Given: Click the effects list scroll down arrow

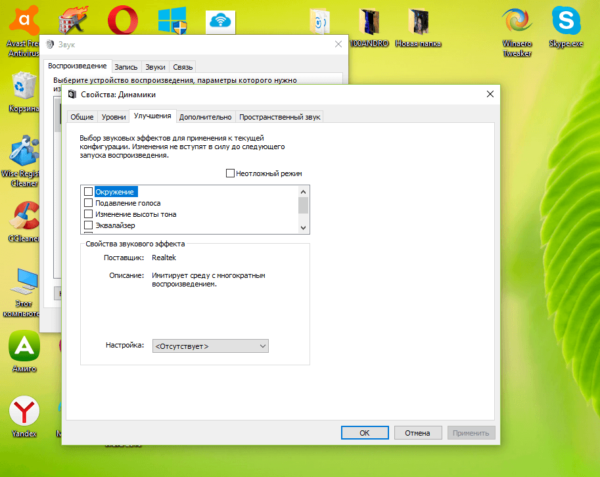Looking at the screenshot, I should (303, 228).
